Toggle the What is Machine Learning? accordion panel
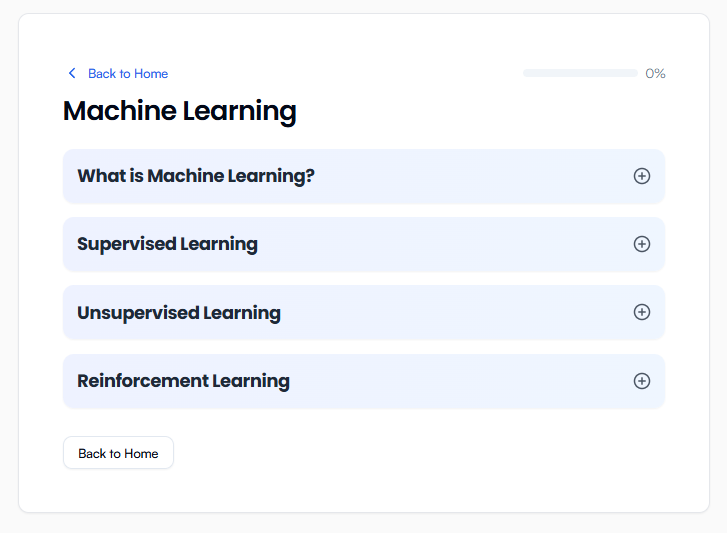Viewport: 727px width, 533px height. pos(450,176)
